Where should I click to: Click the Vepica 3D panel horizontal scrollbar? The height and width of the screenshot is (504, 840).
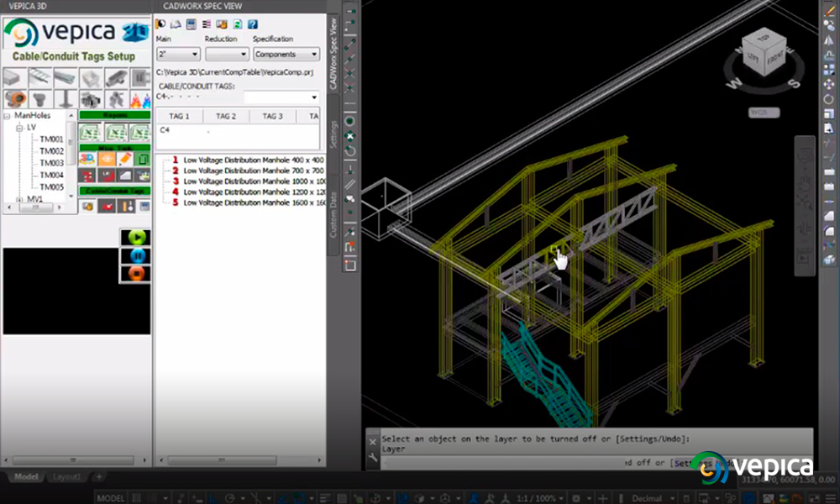(76, 460)
